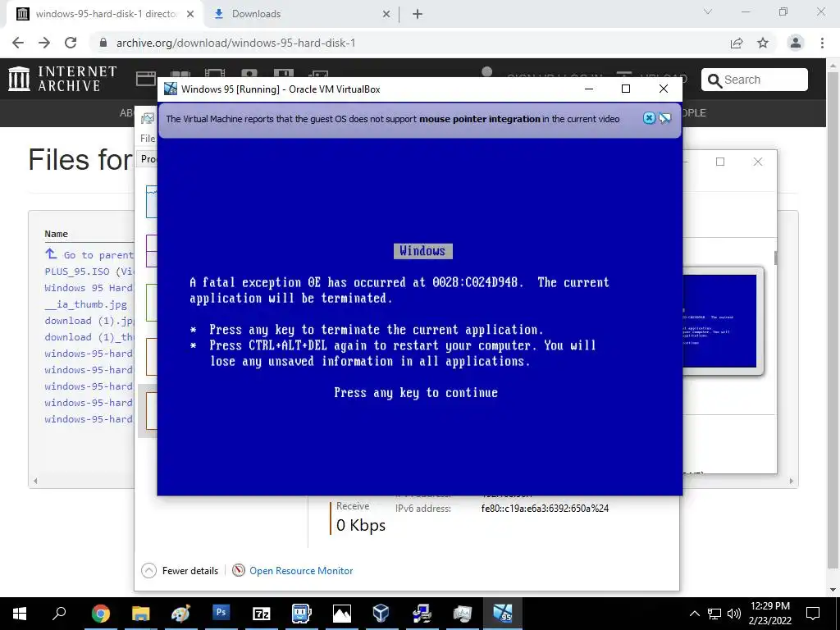This screenshot has width=840, height=630.
Task: Click the IPv6 address value in Task Manager
Action: 545,509
